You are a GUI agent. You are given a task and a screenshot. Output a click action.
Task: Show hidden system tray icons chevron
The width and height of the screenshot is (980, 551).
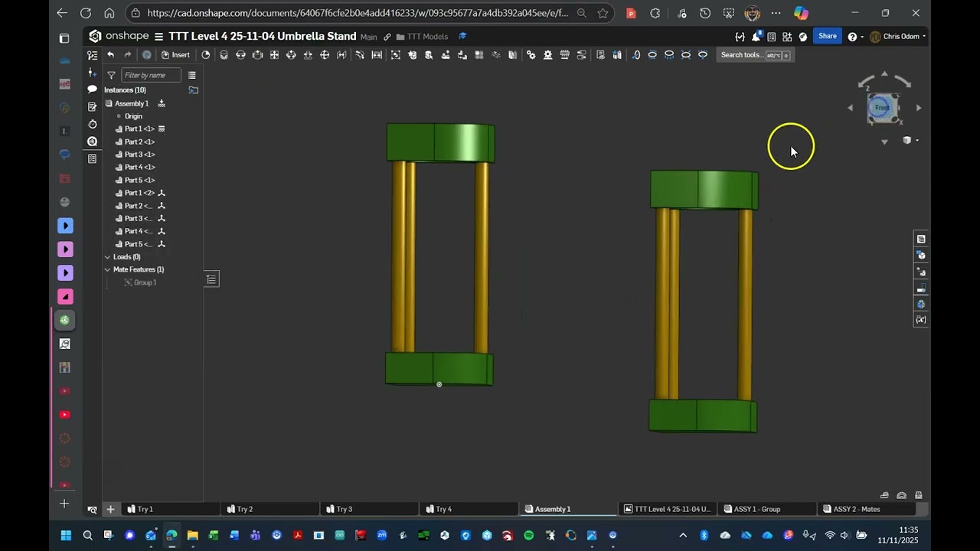click(x=683, y=536)
